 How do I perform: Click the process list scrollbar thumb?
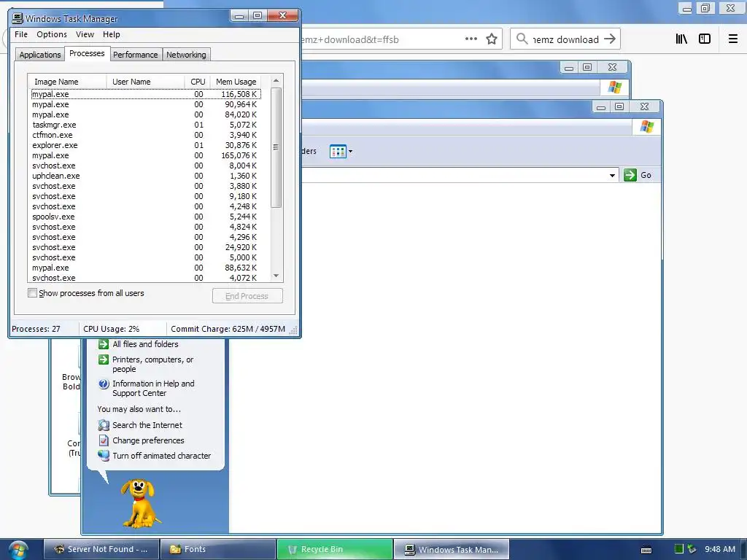click(x=276, y=147)
